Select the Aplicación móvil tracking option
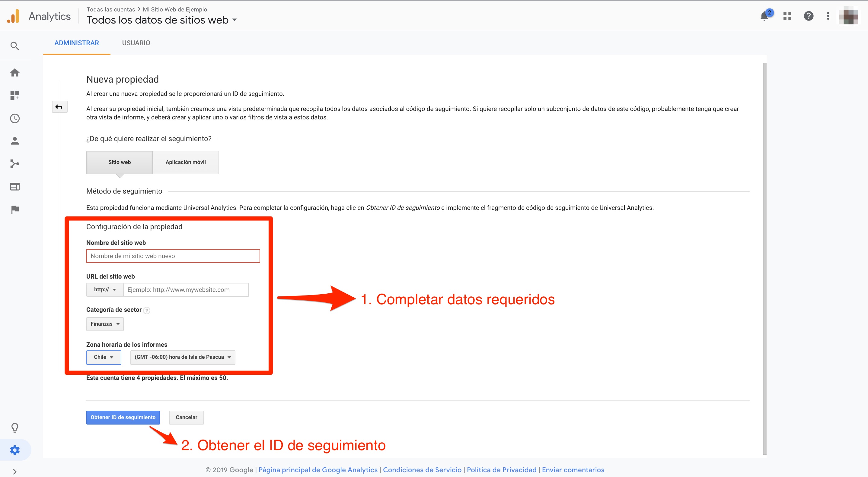This screenshot has height=477, width=868. [186, 162]
